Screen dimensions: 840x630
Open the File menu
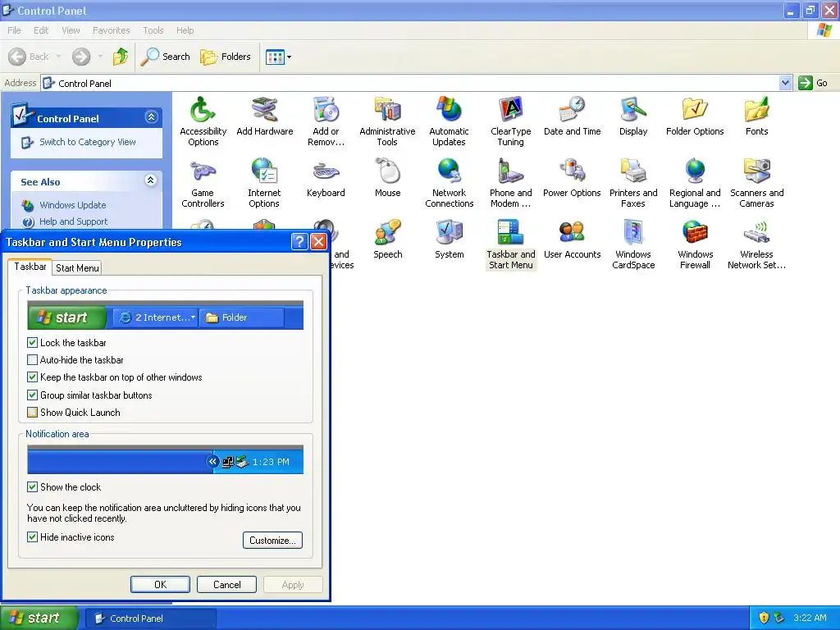pyautogui.click(x=14, y=30)
